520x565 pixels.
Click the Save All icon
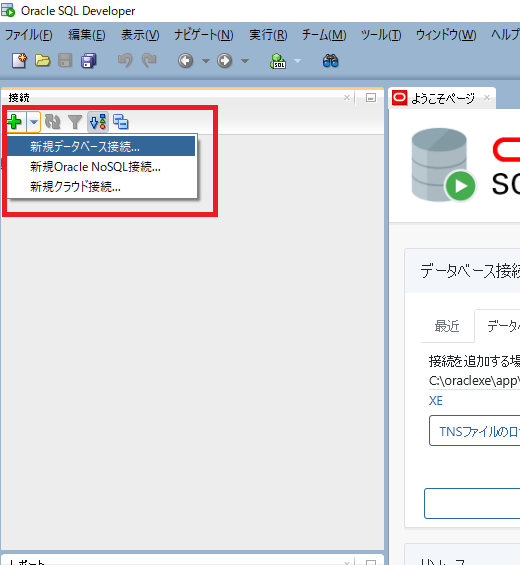[x=88, y=61]
